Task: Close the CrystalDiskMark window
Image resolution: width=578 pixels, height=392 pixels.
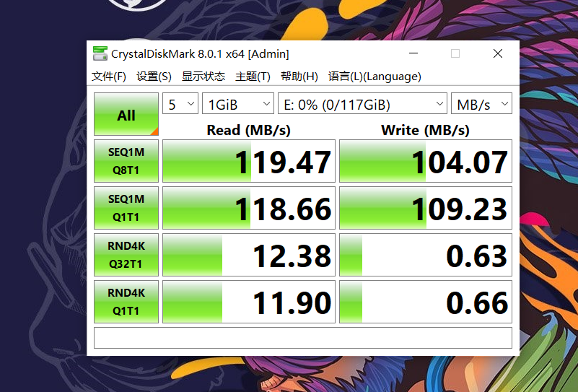Action: [x=498, y=53]
